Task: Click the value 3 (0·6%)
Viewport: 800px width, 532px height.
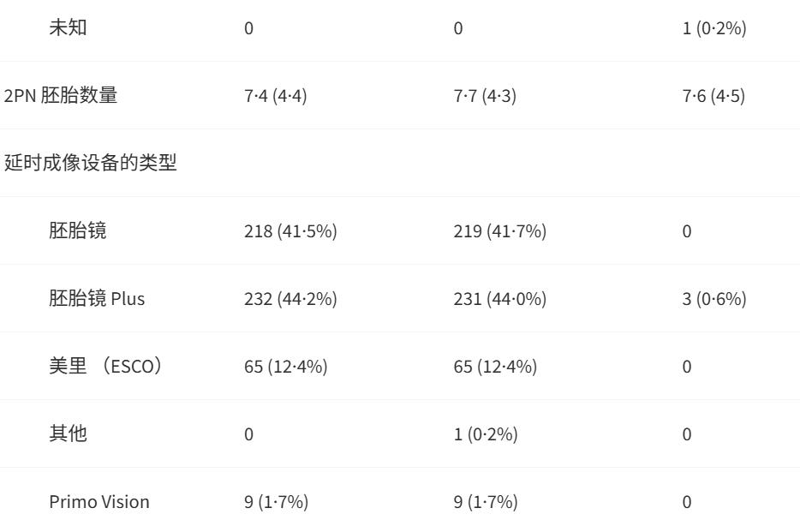Action: (x=714, y=299)
